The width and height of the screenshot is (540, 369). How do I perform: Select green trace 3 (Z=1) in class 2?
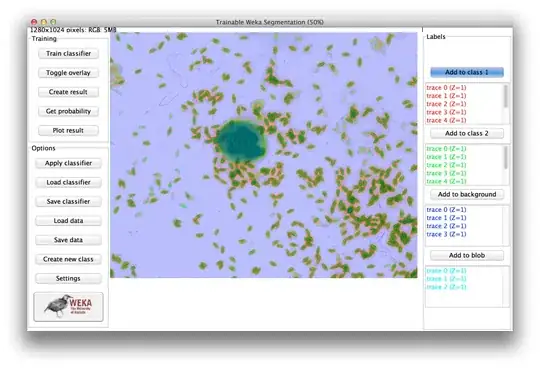[446, 173]
